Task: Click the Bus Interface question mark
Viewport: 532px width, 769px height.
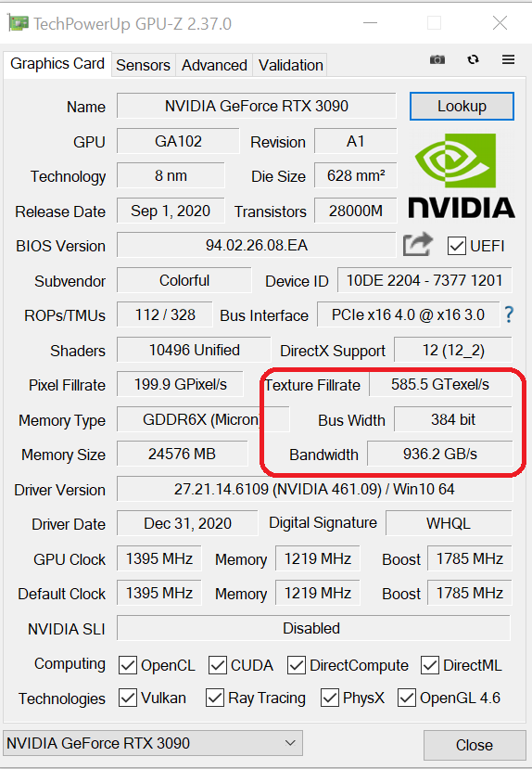Action: pos(509,314)
